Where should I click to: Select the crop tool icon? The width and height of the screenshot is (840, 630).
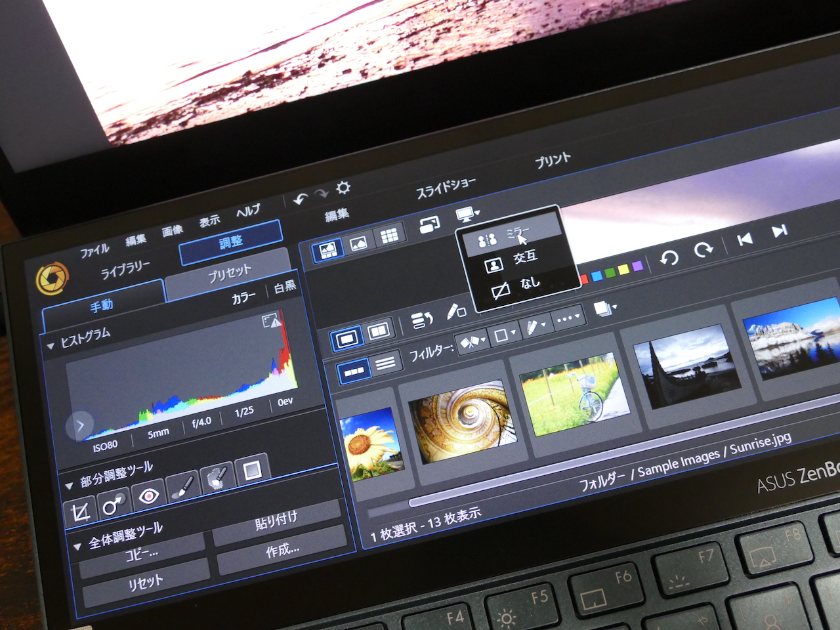coord(80,512)
